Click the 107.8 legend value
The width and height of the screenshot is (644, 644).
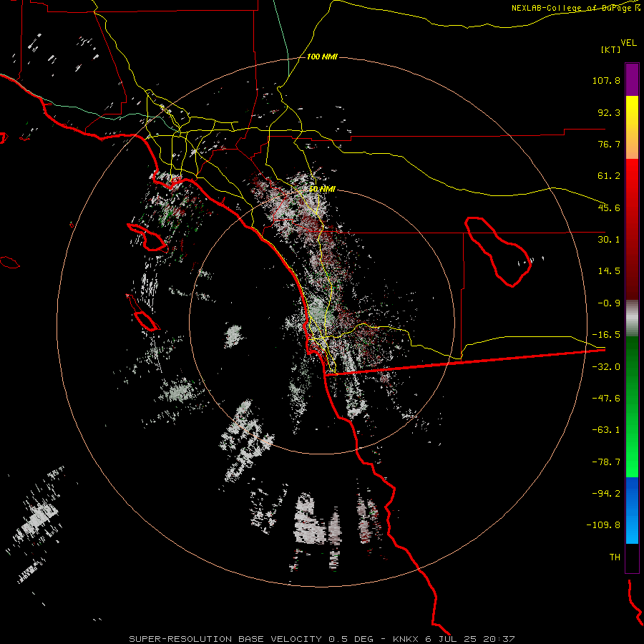[x=606, y=80]
